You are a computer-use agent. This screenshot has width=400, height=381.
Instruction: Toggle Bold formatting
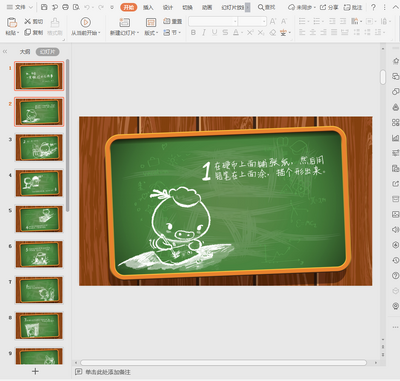coord(193,33)
